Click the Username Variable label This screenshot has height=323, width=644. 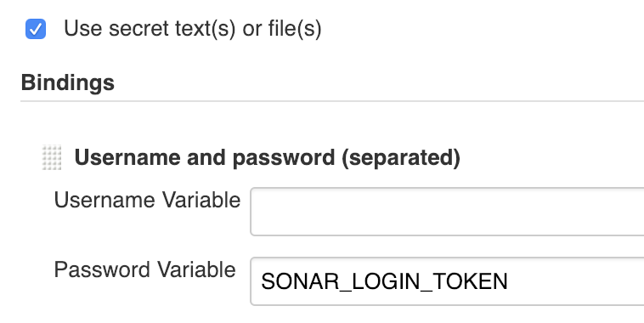[147, 200]
